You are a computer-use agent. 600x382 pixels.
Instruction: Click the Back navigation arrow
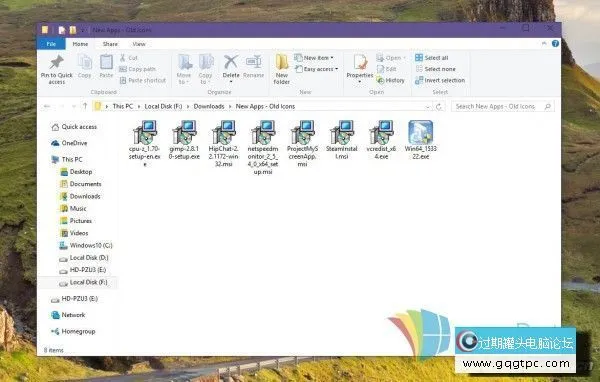coord(47,106)
